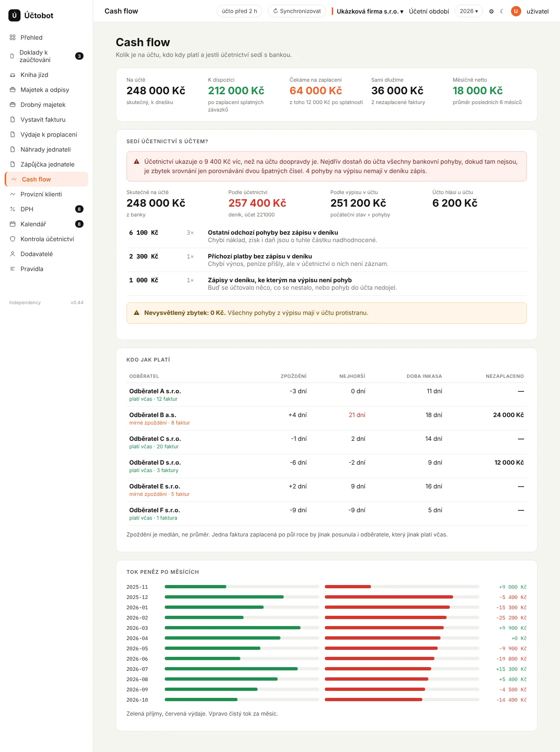Click the Drobný majetek sidebar icon
560x752 pixels.
13,104
